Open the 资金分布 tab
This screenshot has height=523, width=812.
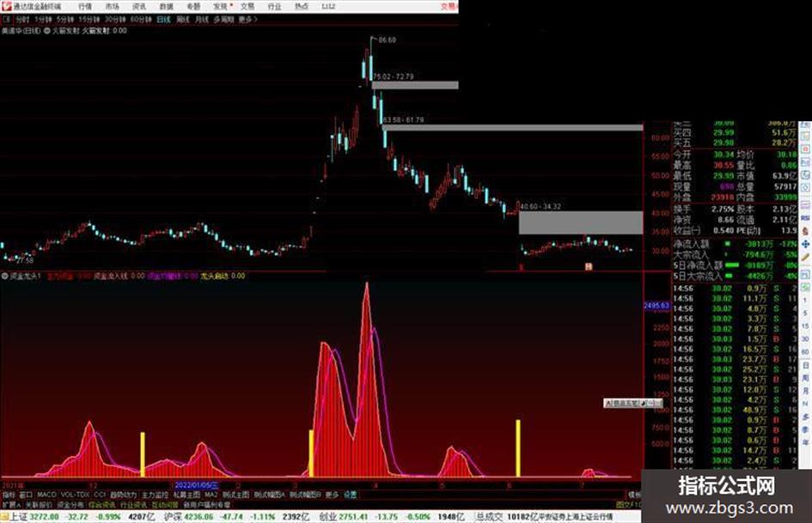point(70,504)
